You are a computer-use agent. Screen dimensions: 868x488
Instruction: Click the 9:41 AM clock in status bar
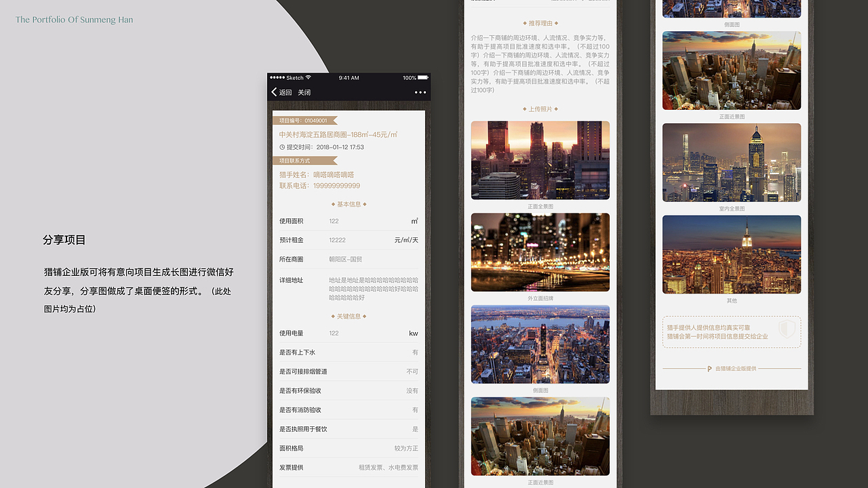point(349,78)
